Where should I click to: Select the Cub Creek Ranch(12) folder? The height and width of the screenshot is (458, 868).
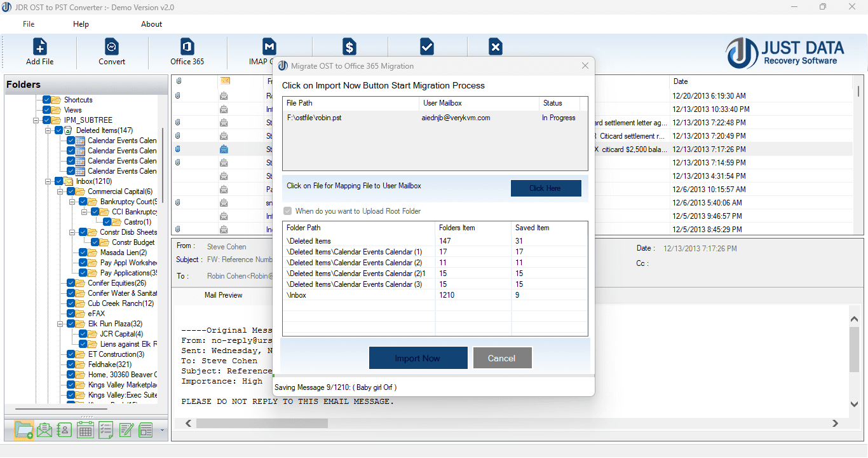pyautogui.click(x=121, y=303)
